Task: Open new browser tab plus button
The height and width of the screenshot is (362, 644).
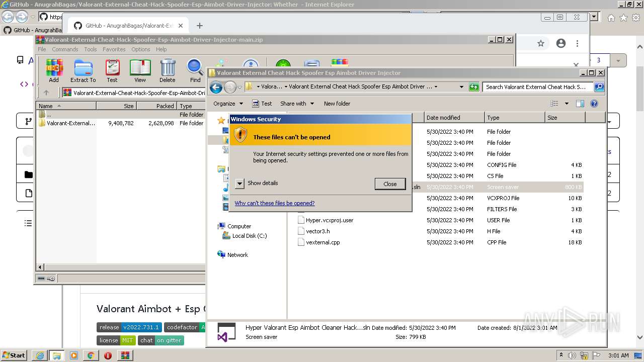Action: (200, 26)
